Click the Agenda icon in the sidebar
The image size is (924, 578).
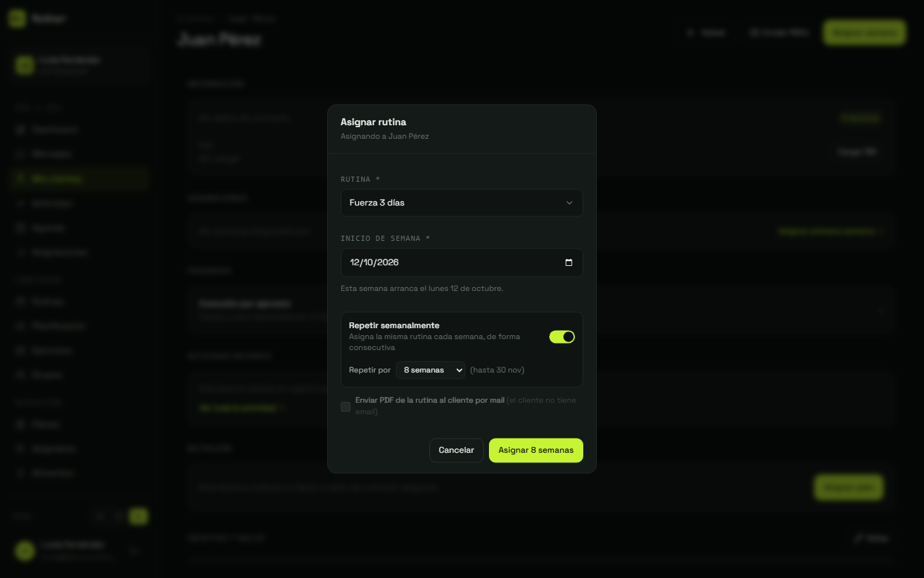20,228
